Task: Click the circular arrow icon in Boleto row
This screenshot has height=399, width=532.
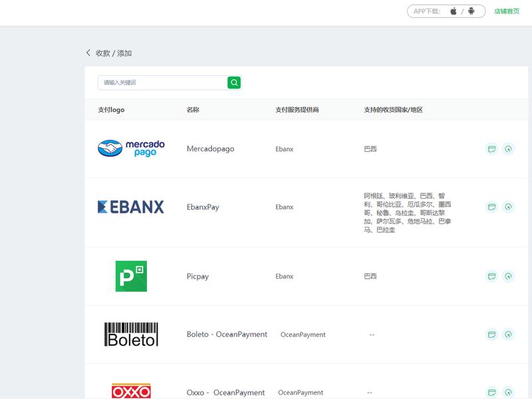Action: (x=508, y=334)
